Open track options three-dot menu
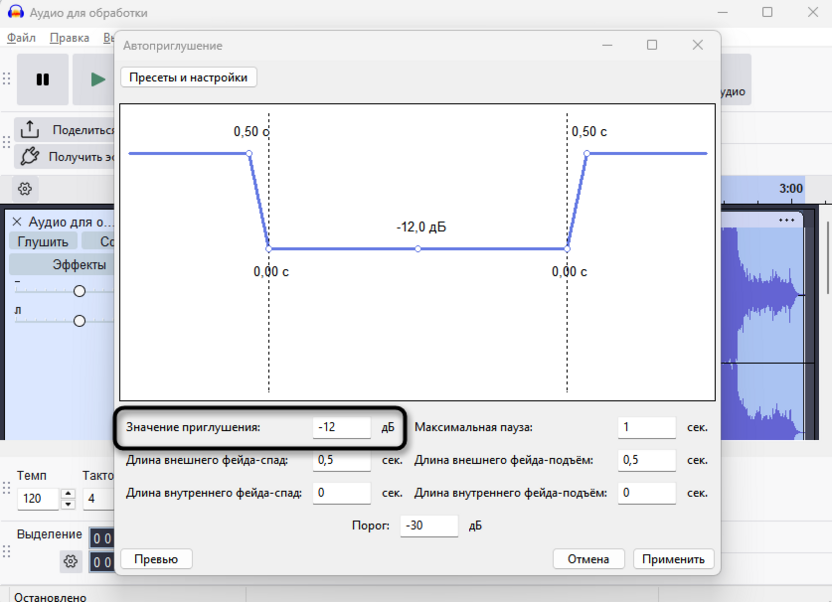This screenshot has width=832, height=602. pyautogui.click(x=786, y=220)
